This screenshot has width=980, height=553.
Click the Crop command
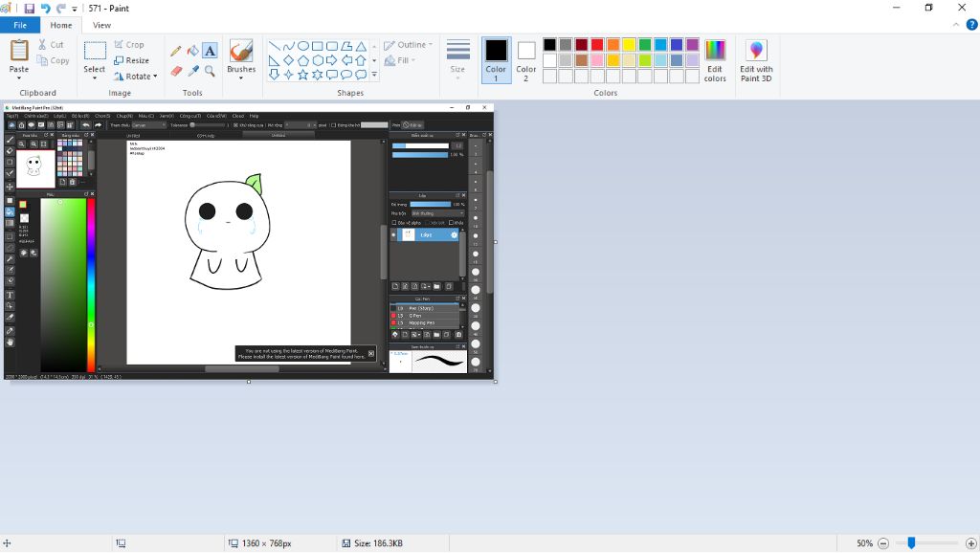click(129, 44)
